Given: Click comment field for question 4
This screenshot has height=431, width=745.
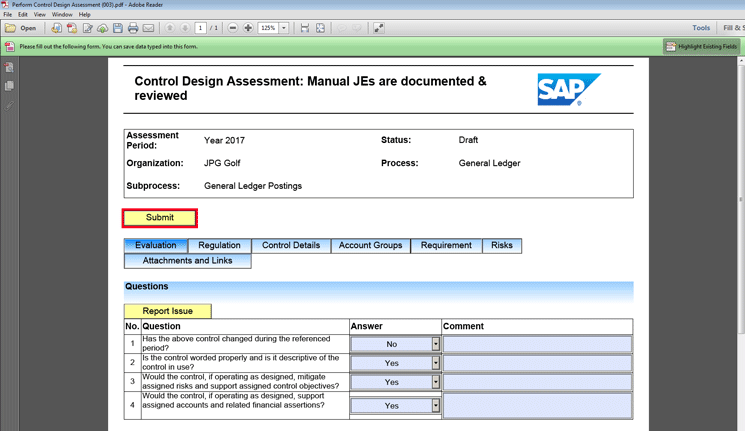Looking at the screenshot, I should [x=537, y=405].
